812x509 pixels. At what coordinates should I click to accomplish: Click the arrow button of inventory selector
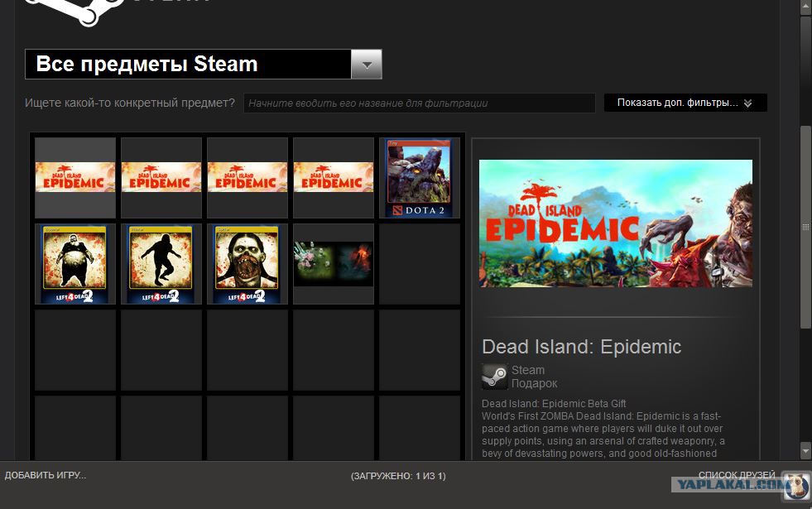point(367,65)
